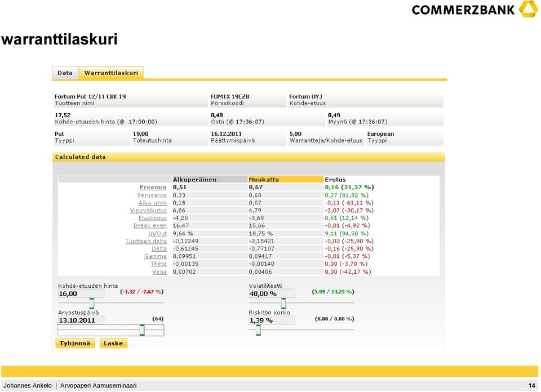Click the underlying Fortum OYJ
541x392 pixels.
(305, 96)
